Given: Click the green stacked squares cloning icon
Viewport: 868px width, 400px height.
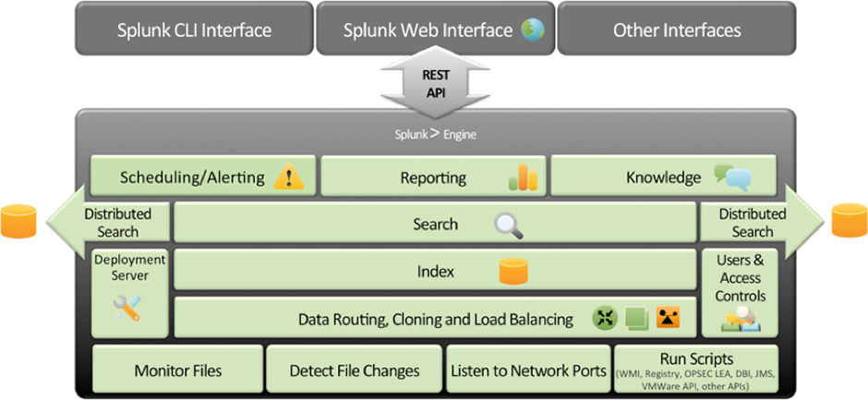Looking at the screenshot, I should click(x=636, y=318).
